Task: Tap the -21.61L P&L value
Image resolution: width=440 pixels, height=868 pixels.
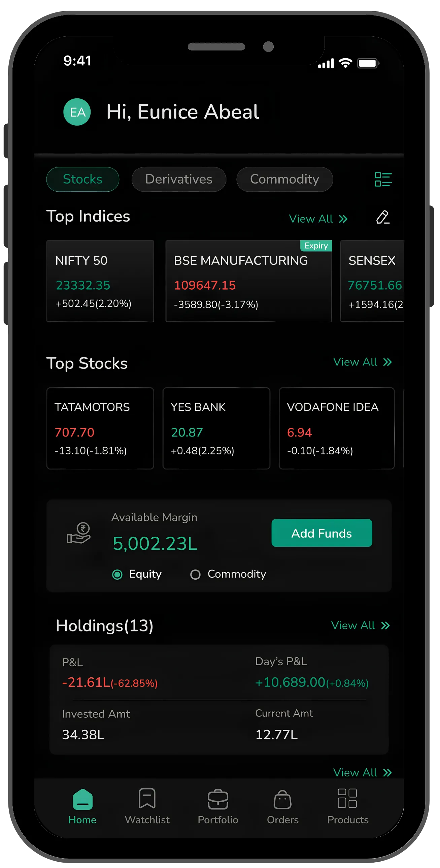Action: 109,683
